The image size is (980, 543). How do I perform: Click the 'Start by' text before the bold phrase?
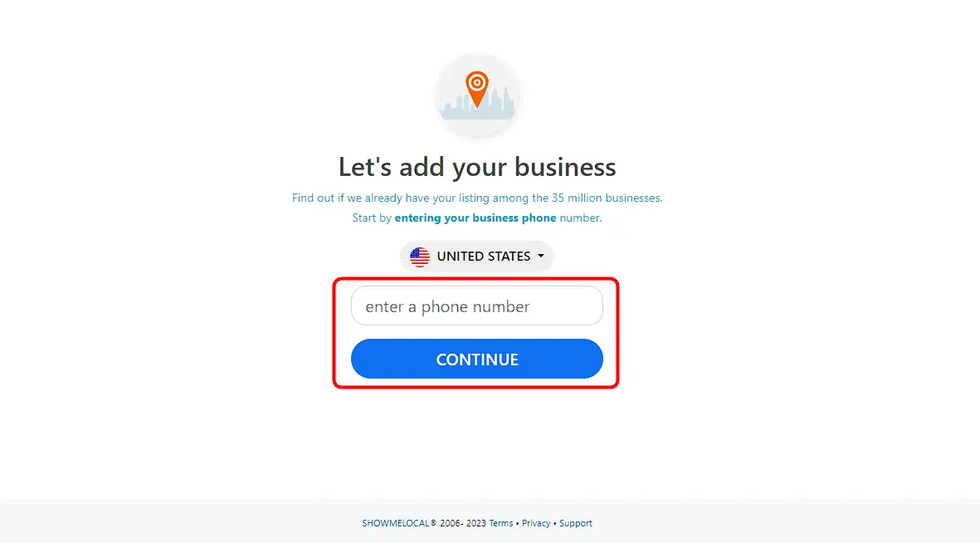371,218
